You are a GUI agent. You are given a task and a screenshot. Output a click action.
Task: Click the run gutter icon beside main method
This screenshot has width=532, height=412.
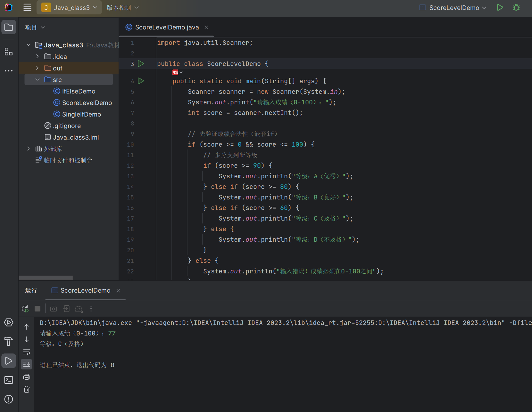tap(141, 81)
